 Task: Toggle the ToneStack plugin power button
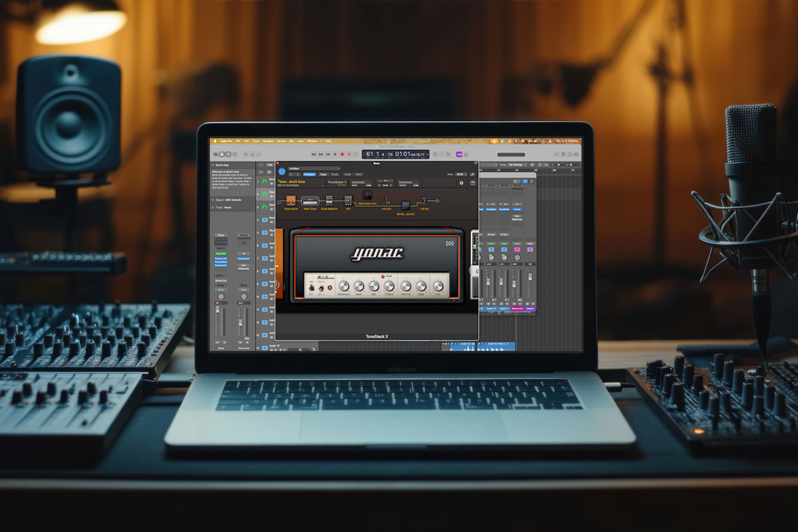[282, 171]
